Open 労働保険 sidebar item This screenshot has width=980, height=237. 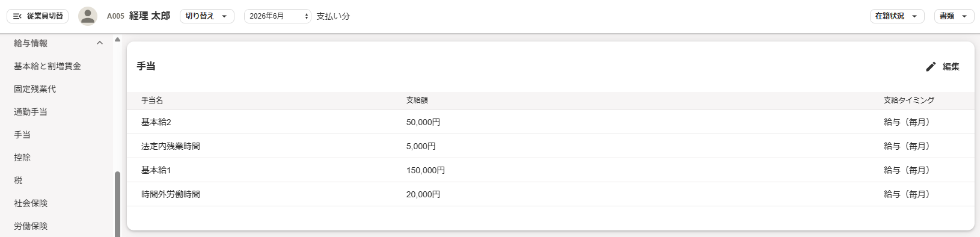(31, 226)
